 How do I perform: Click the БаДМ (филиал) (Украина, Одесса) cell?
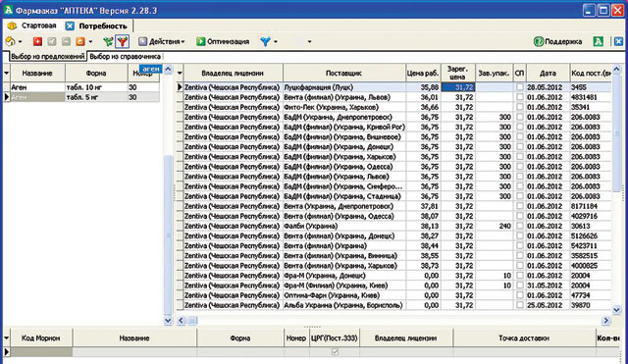point(344,166)
